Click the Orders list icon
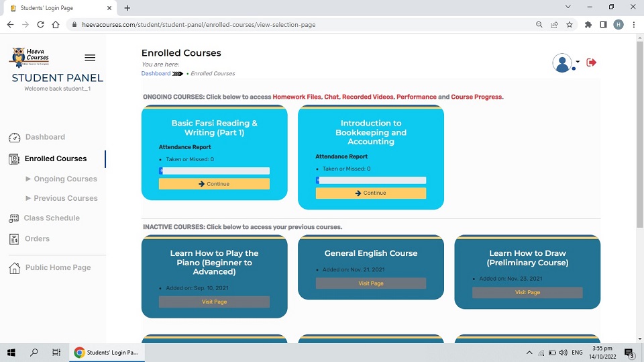This screenshot has height=362, width=644. point(14,239)
